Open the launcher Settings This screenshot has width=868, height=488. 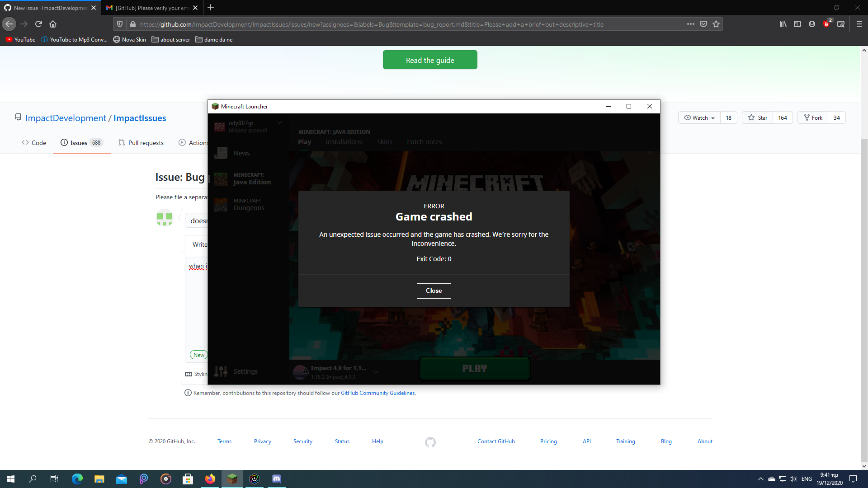[x=245, y=371]
